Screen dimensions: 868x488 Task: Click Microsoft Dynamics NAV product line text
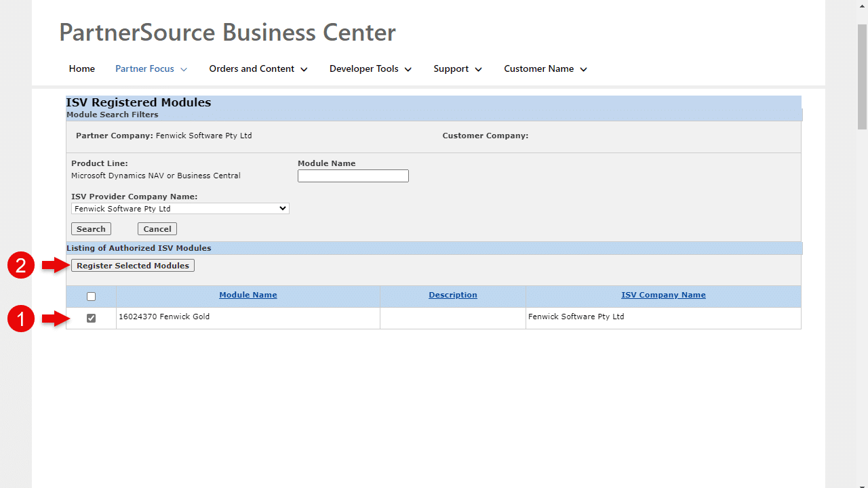pos(156,176)
